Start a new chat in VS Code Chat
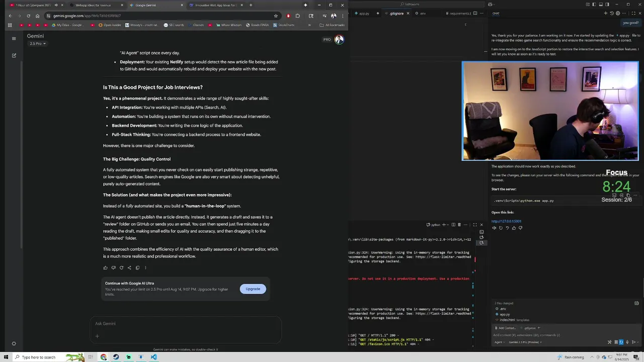This screenshot has width=644, height=362. [x=606, y=14]
